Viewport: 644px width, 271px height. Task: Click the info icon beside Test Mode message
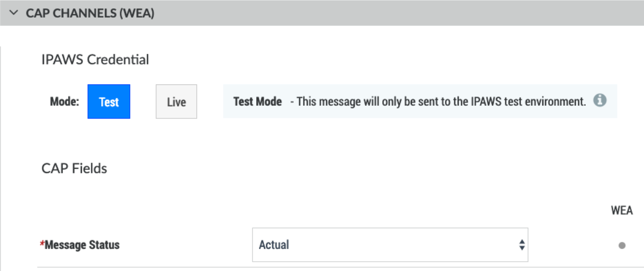click(599, 100)
